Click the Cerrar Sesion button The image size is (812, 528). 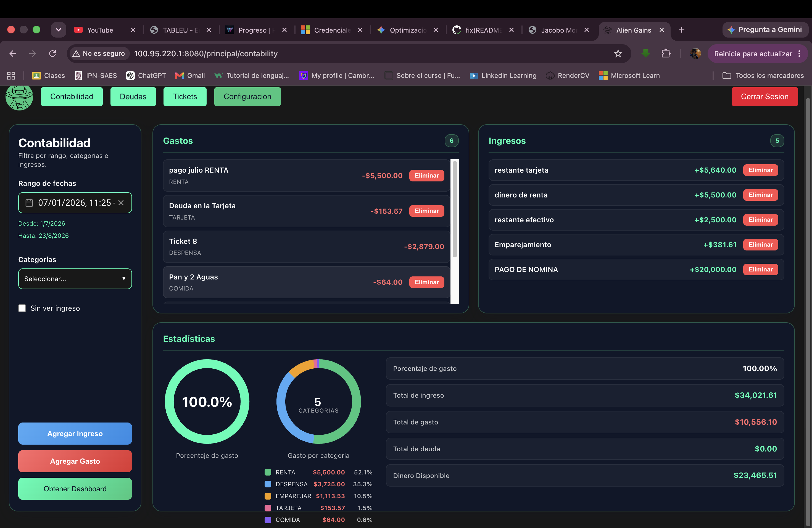[764, 97]
